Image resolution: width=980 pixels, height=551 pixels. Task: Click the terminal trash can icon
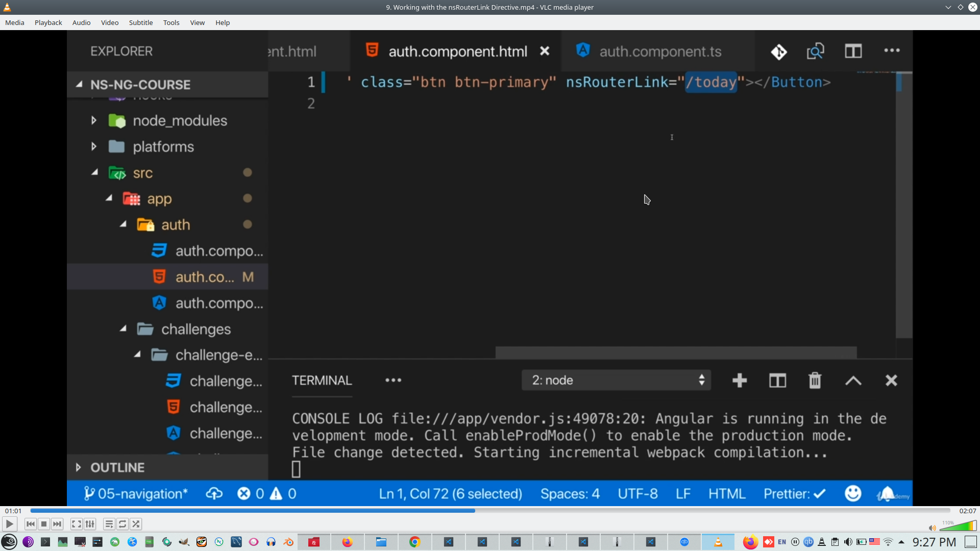[x=815, y=381]
